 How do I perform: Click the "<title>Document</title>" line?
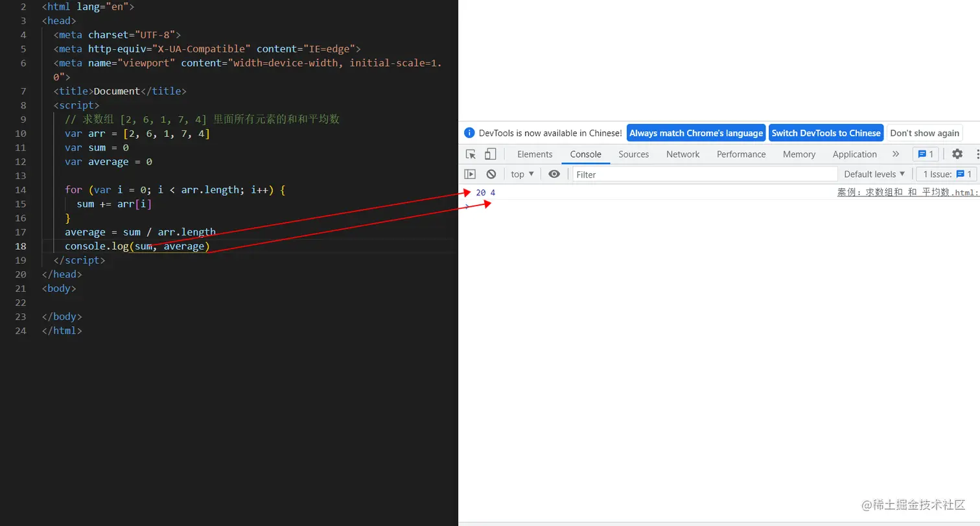coord(120,91)
